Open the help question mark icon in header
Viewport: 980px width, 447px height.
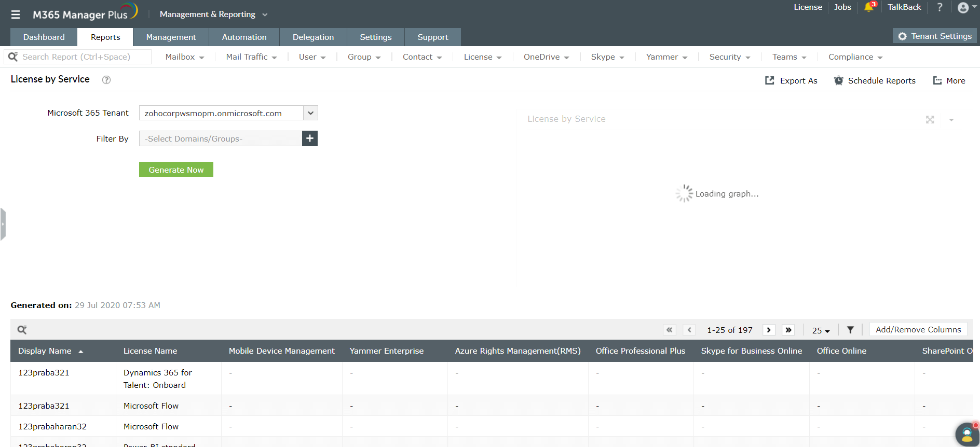coord(940,7)
